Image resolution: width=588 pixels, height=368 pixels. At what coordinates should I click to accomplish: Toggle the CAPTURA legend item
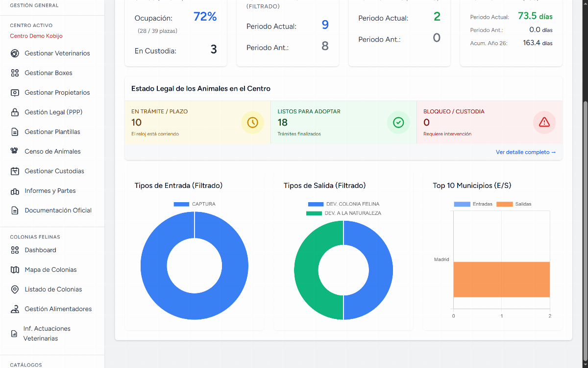coord(195,204)
